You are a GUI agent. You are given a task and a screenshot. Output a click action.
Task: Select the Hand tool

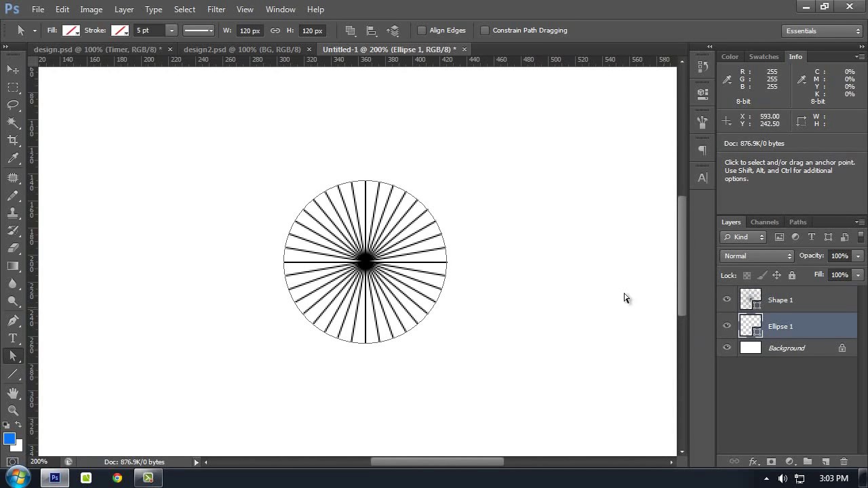(x=13, y=392)
